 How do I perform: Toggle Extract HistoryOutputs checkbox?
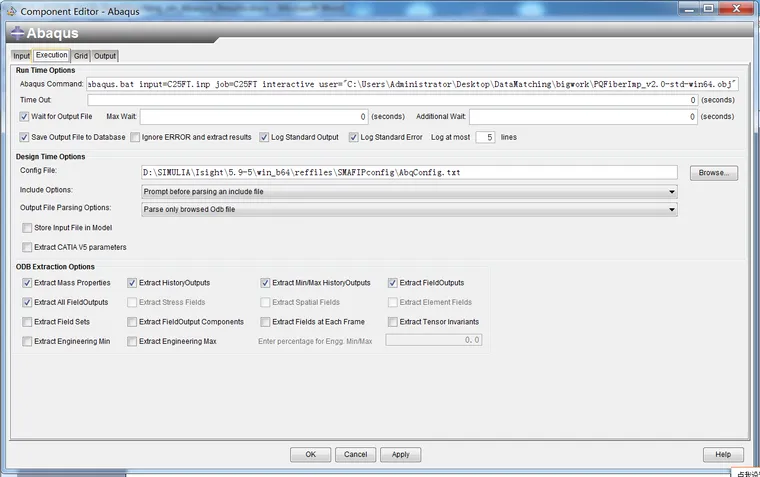pos(132,283)
